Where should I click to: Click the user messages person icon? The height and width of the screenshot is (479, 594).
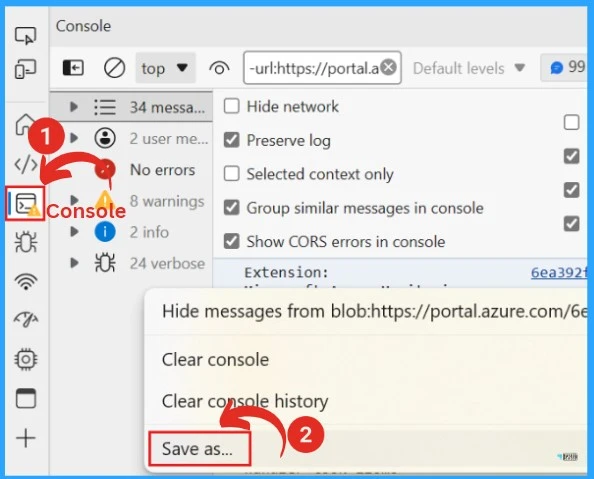coord(105,138)
